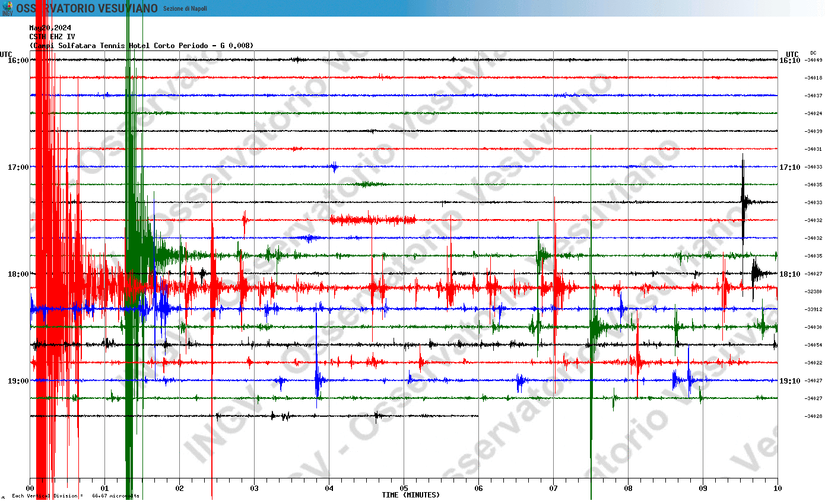Click minute 07 on the time axis
This screenshot has height=504, width=825.
tap(554, 489)
